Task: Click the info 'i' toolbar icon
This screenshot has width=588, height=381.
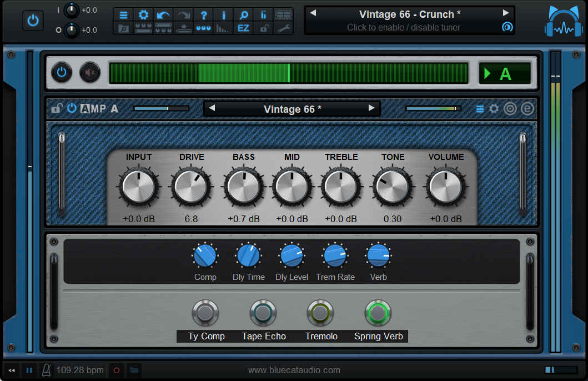Action: [x=223, y=15]
